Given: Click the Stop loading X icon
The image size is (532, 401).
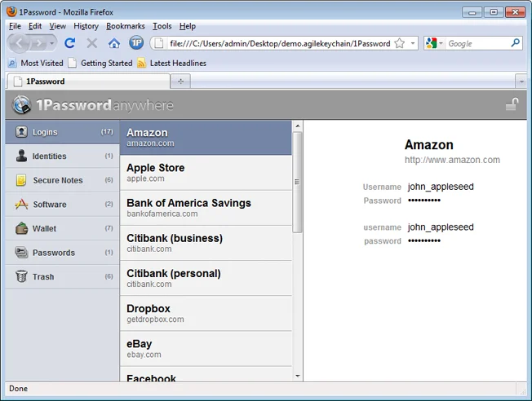Looking at the screenshot, I should tap(92, 43).
